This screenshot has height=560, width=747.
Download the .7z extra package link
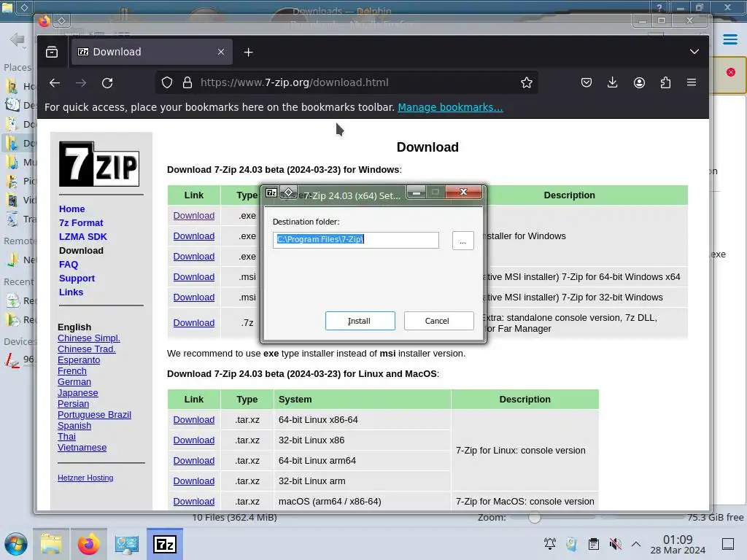(194, 323)
